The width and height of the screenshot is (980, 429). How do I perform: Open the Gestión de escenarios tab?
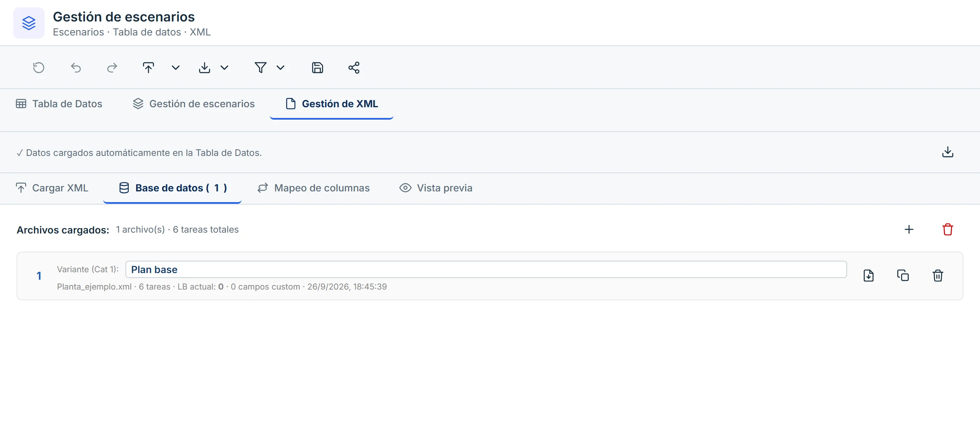194,104
